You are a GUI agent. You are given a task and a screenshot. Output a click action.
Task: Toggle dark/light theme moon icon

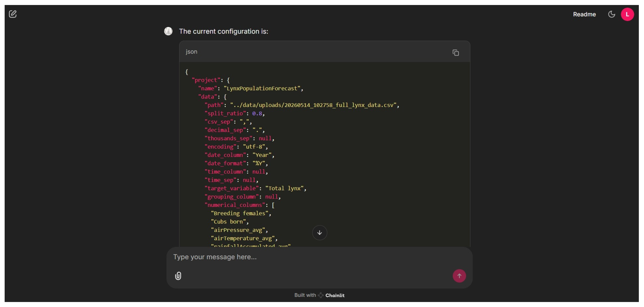[x=611, y=14]
